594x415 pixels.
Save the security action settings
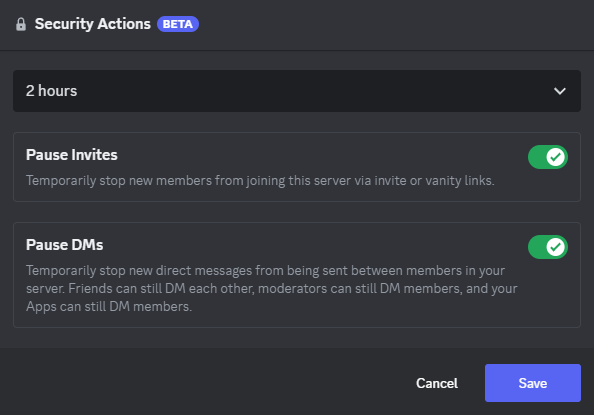tap(533, 383)
